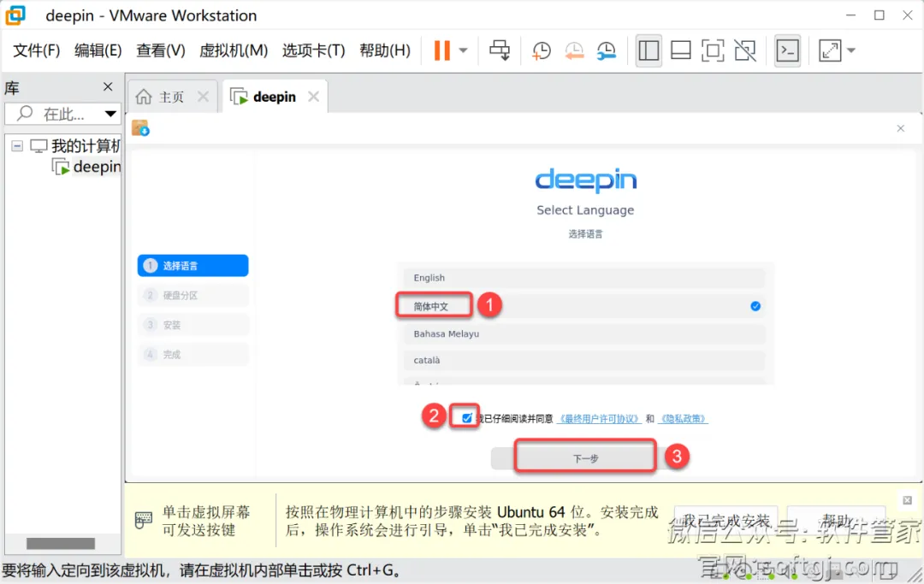This screenshot has height=584, width=924.
Task: Open the 帮助(H) menu
Action: 385,50
